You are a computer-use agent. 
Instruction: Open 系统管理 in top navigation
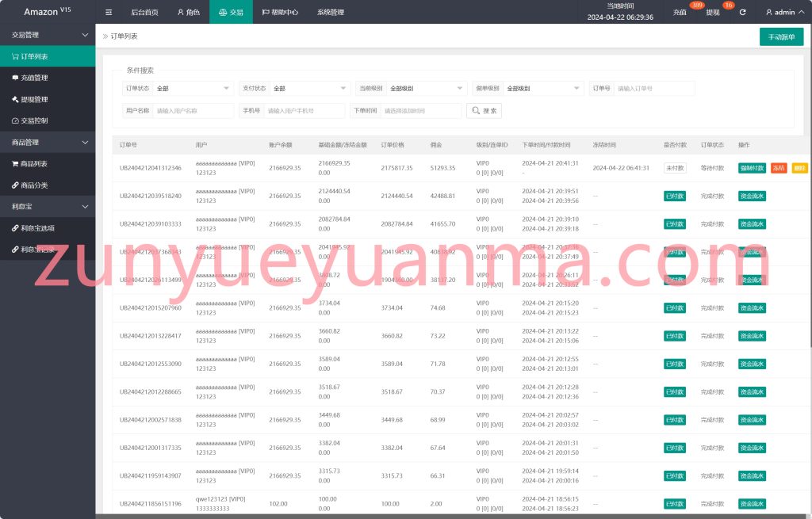coord(331,12)
